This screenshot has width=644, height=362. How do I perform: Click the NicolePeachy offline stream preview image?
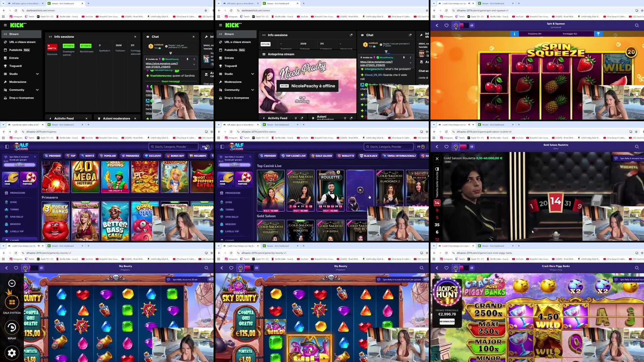pyautogui.click(x=307, y=86)
